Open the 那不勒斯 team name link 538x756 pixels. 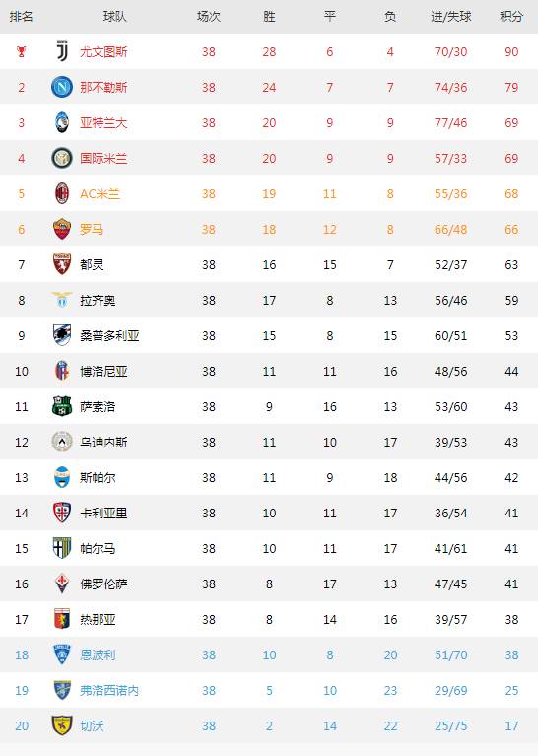(x=103, y=88)
